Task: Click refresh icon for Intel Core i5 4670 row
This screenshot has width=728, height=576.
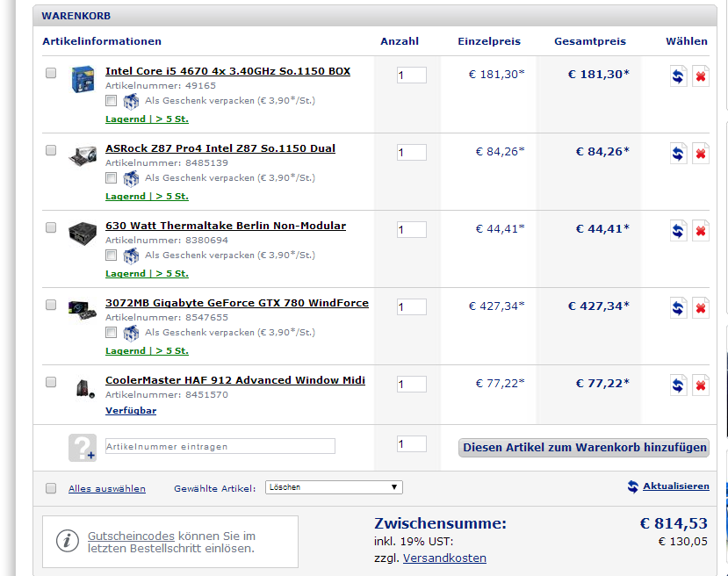Action: [x=678, y=76]
